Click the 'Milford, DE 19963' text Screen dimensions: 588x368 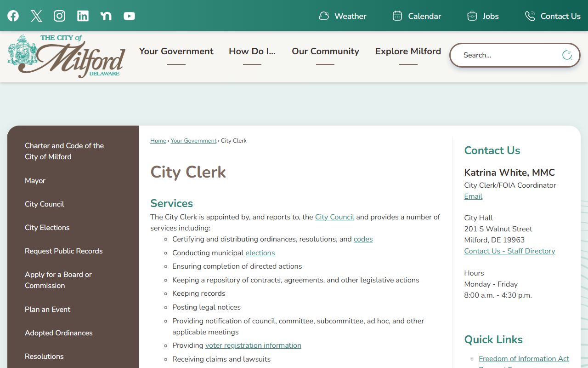click(494, 240)
